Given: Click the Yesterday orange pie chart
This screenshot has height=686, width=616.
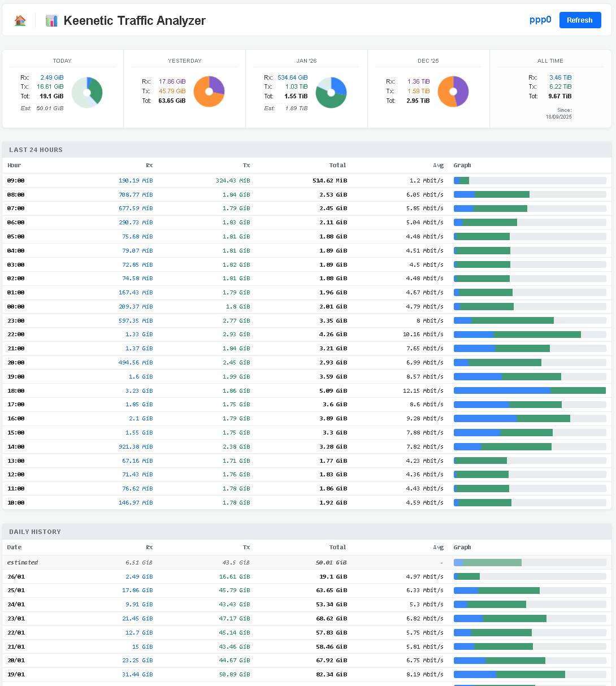Looking at the screenshot, I should click(209, 92).
